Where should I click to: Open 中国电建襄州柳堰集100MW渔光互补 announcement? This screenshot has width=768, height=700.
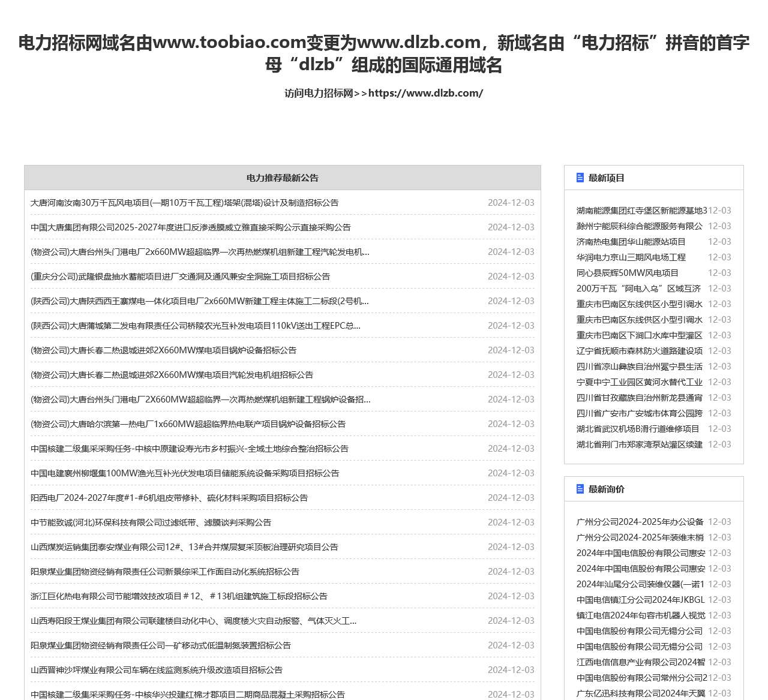(185, 473)
